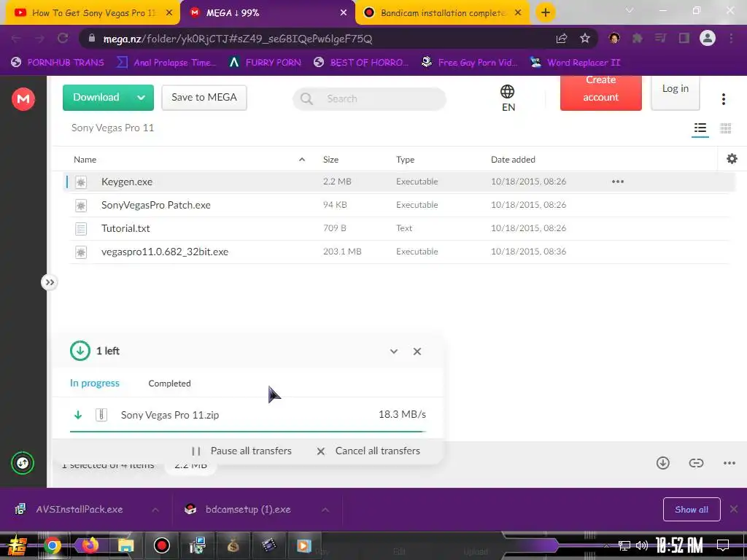
Task: Reload the page
Action: click(63, 39)
